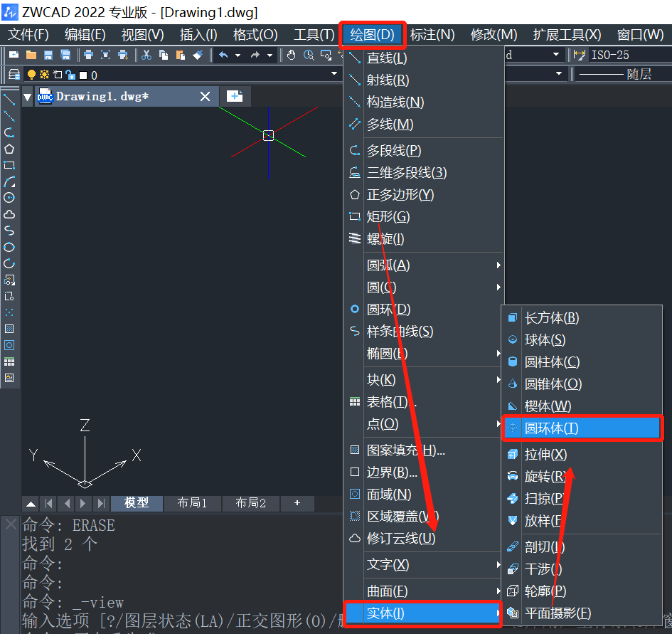Click the Undo arrow icon
This screenshot has width=672, height=634.
tap(224, 55)
